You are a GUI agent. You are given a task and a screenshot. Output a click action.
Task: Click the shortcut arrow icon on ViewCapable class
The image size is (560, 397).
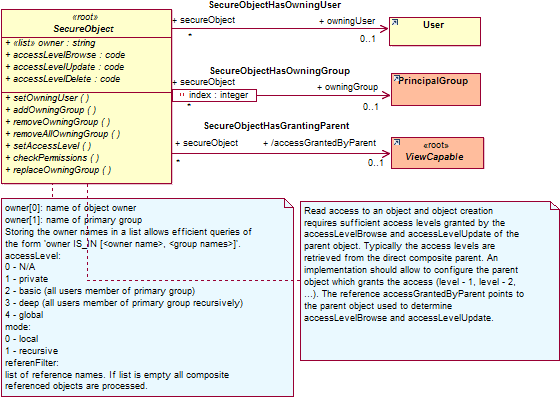(397, 142)
